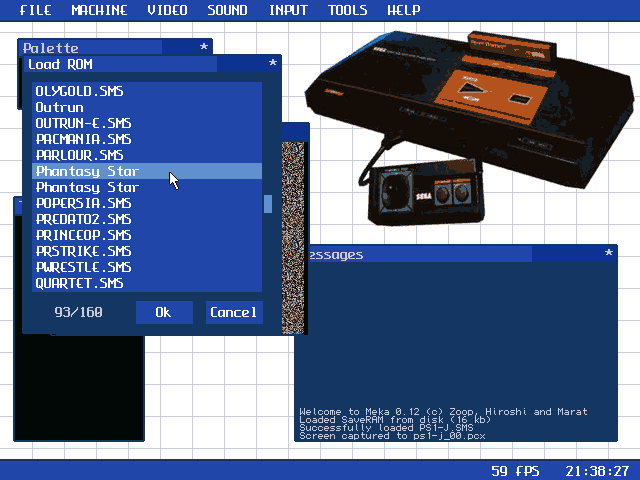Click the 93/160 file counter
The image size is (640, 480).
click(x=78, y=312)
